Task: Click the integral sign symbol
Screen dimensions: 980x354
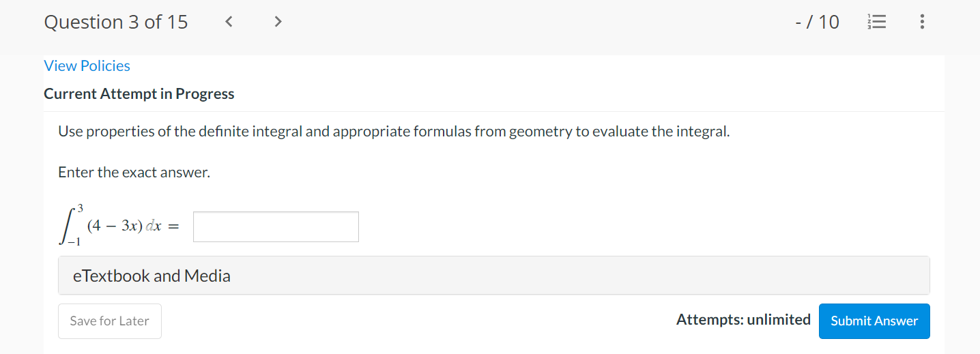Action: [68, 225]
